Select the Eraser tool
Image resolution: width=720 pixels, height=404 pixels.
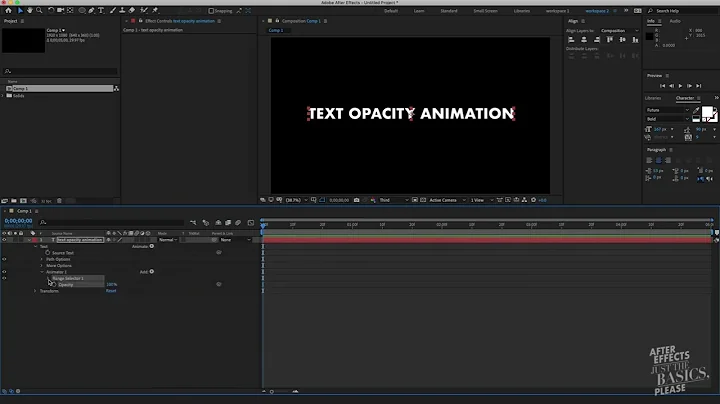(132, 10)
